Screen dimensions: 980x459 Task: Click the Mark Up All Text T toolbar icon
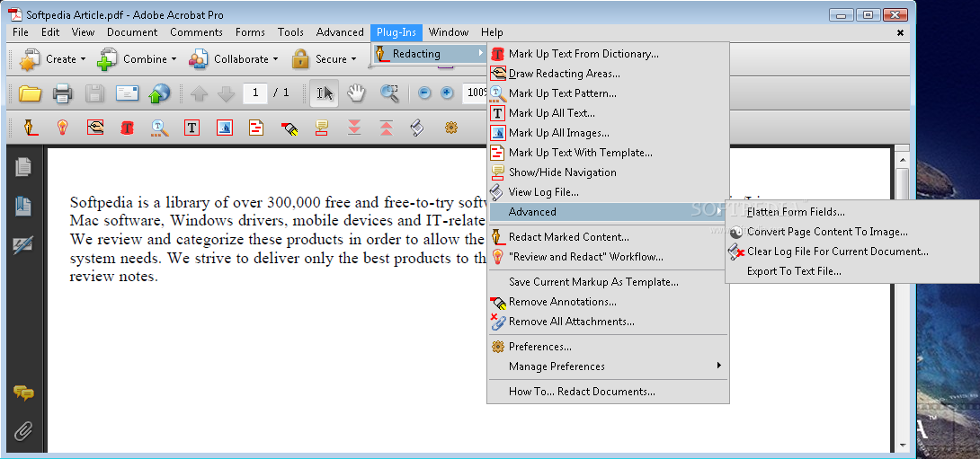[x=192, y=128]
